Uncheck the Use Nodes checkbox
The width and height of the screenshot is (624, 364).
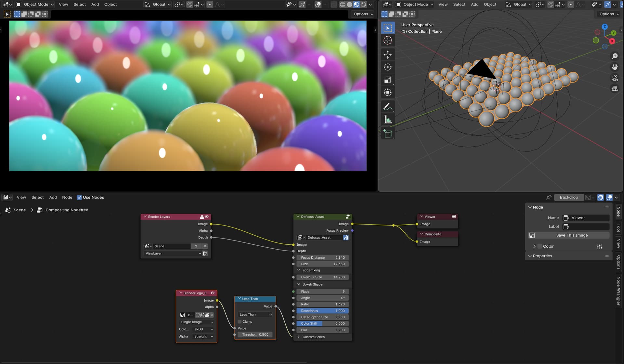pos(79,197)
